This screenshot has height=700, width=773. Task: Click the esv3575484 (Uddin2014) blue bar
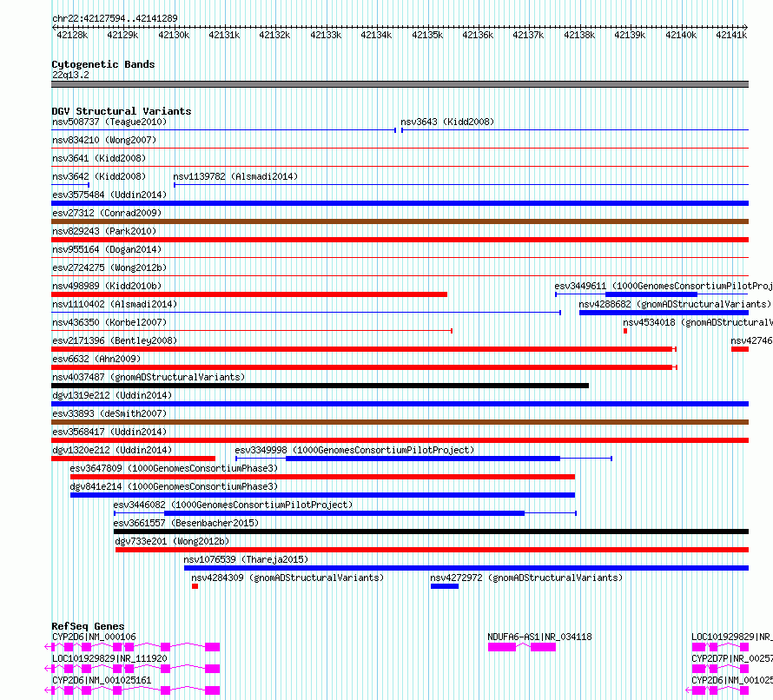[400, 203]
